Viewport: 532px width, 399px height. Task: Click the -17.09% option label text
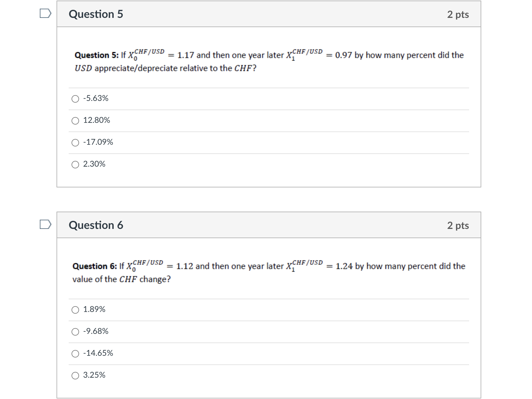(98, 142)
